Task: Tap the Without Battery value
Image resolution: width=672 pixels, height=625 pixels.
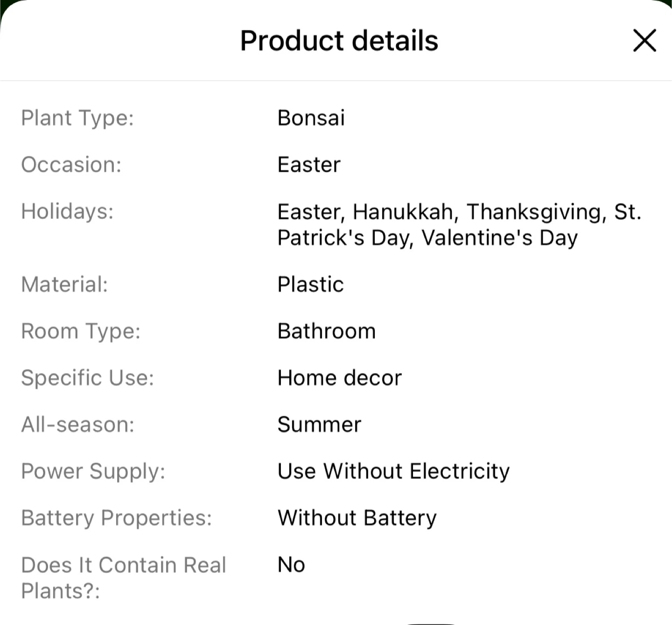Action: point(357,518)
